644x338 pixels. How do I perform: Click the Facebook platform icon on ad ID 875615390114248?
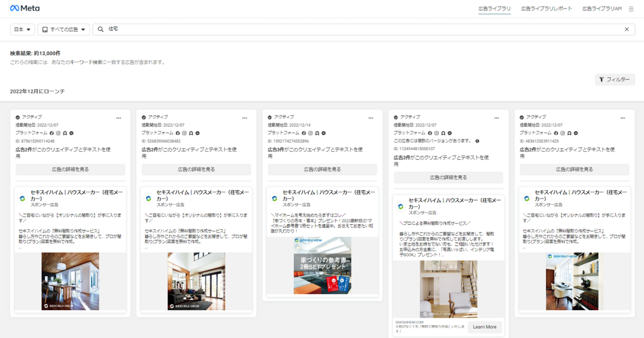[x=52, y=133]
